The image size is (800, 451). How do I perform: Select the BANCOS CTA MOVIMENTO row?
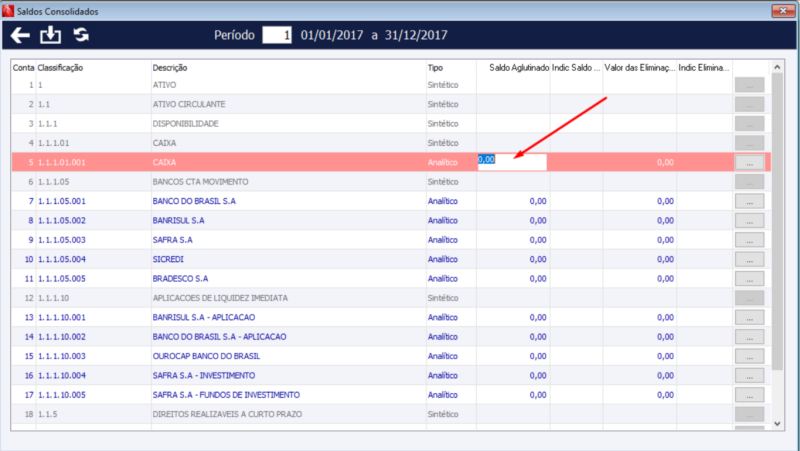[x=390, y=182]
